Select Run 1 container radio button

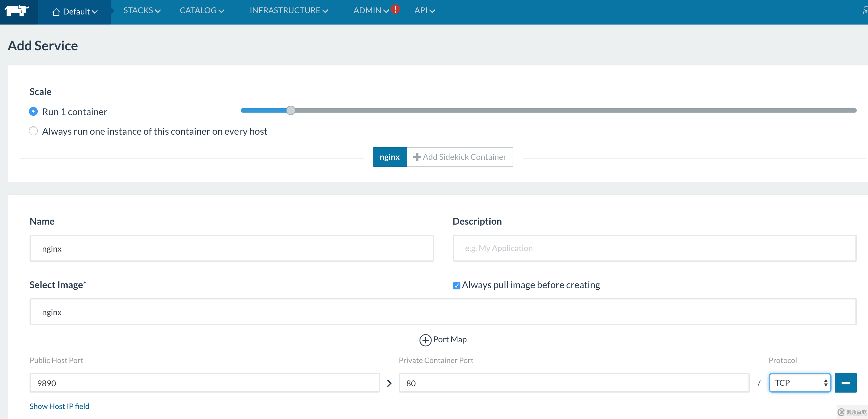pos(33,112)
